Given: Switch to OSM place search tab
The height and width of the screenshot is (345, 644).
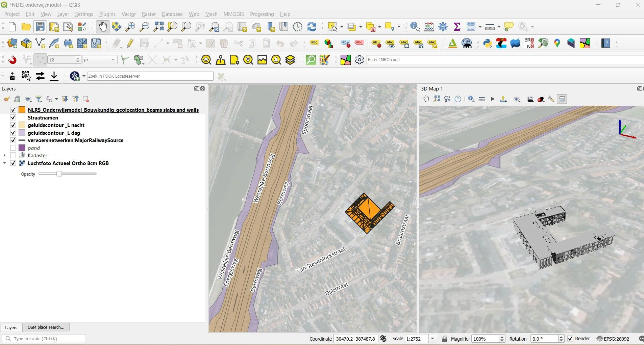Looking at the screenshot, I should tap(46, 327).
